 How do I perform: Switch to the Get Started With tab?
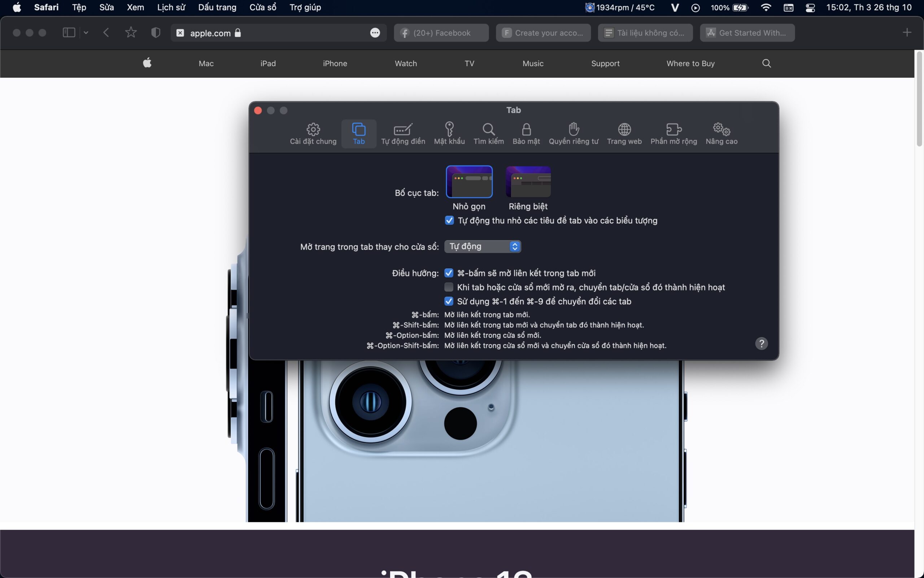coord(747,33)
